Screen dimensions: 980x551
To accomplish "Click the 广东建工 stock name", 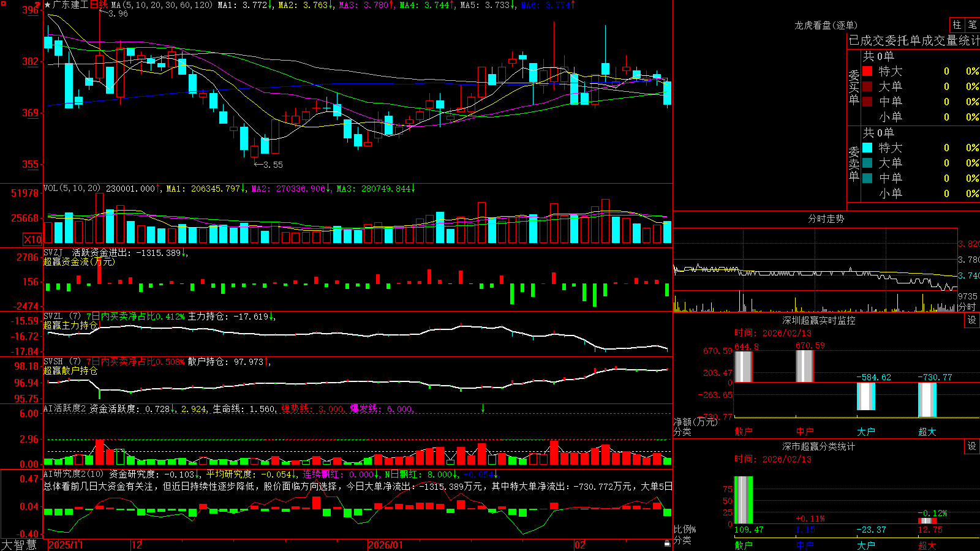I will coord(70,5).
